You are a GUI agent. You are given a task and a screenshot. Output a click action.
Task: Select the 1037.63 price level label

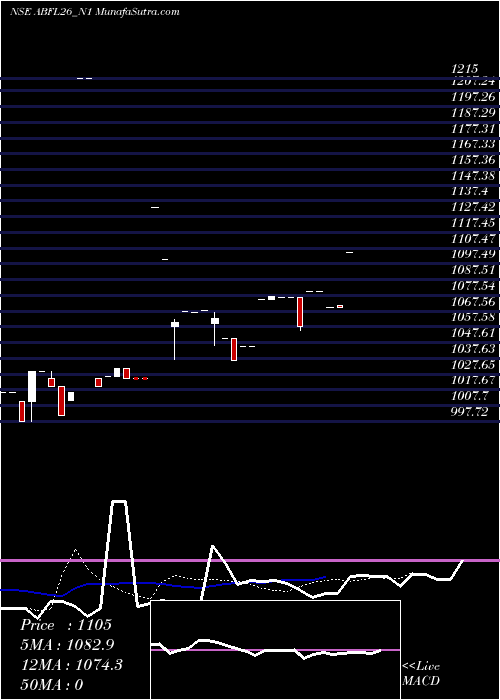click(473, 349)
